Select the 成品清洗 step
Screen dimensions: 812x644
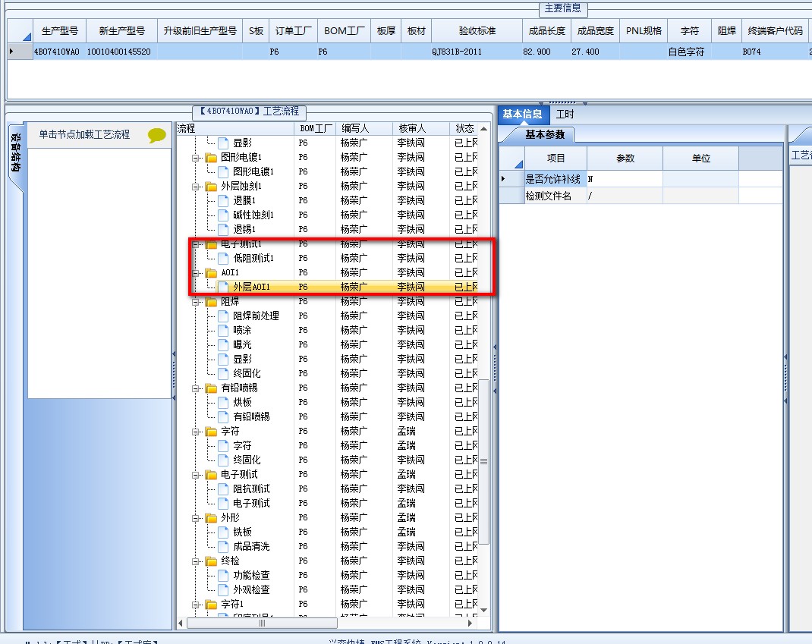tap(251, 547)
